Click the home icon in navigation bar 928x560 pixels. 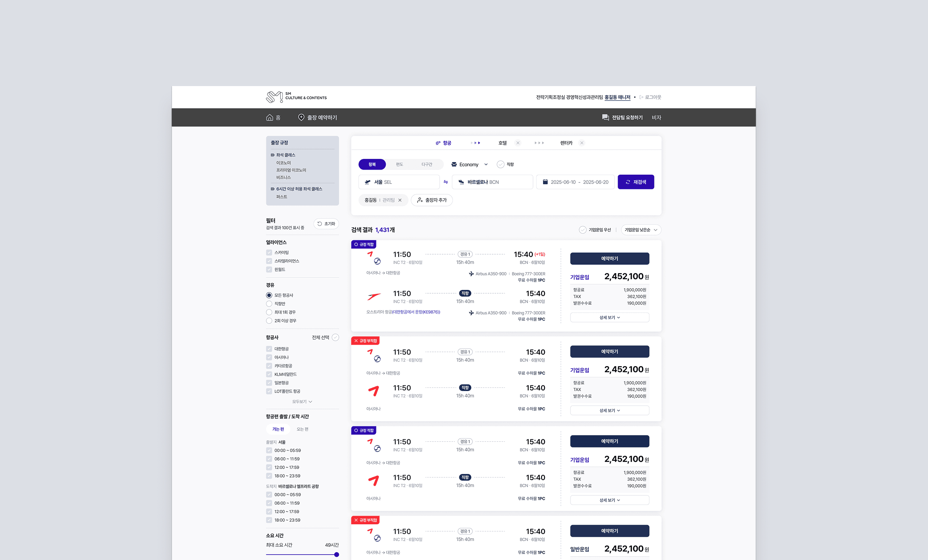pyautogui.click(x=269, y=117)
